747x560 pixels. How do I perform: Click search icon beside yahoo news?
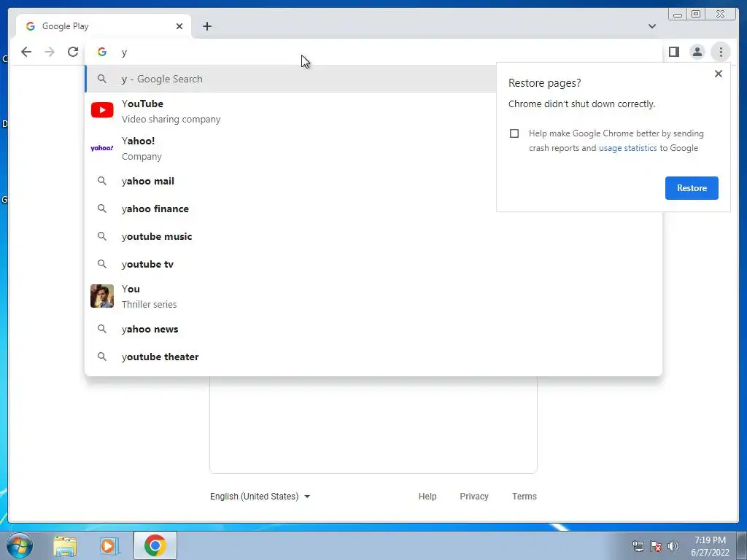102,329
